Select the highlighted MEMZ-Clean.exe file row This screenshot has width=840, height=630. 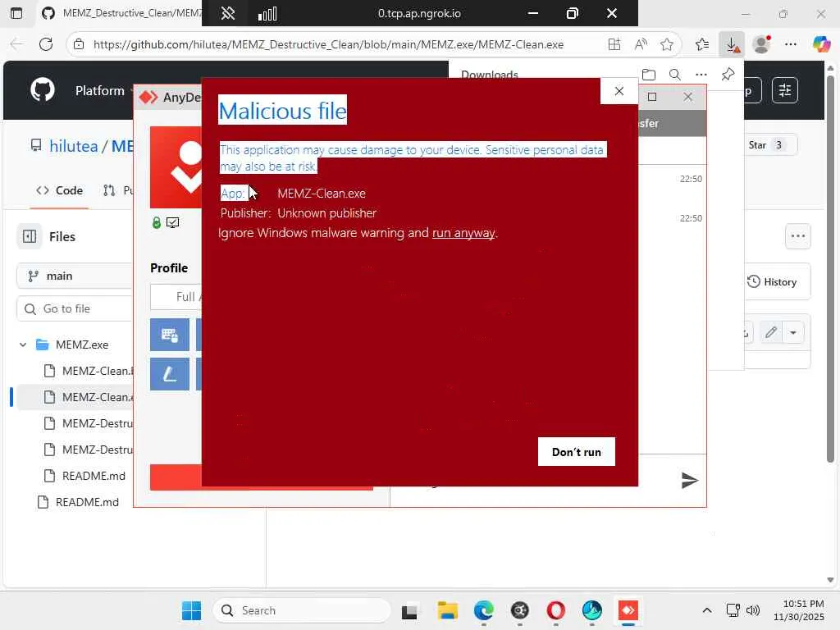(75, 397)
